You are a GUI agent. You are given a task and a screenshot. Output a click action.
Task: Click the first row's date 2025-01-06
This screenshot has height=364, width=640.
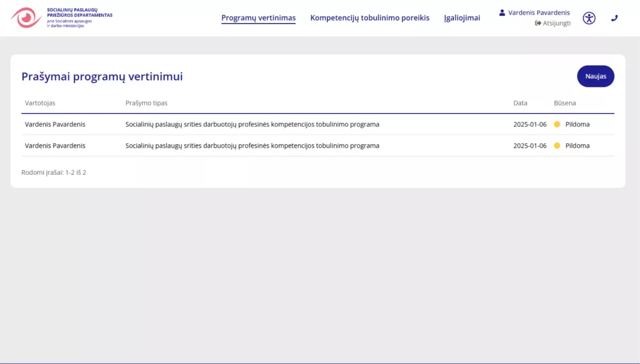[x=530, y=124]
